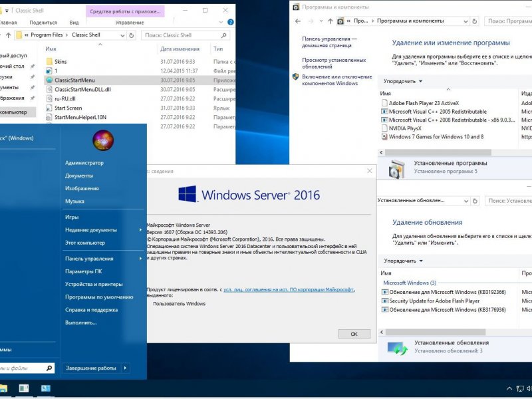The height and width of the screenshot is (399, 532).
Task: Show hidden tray icons chevron on taskbar
Action: point(509,388)
